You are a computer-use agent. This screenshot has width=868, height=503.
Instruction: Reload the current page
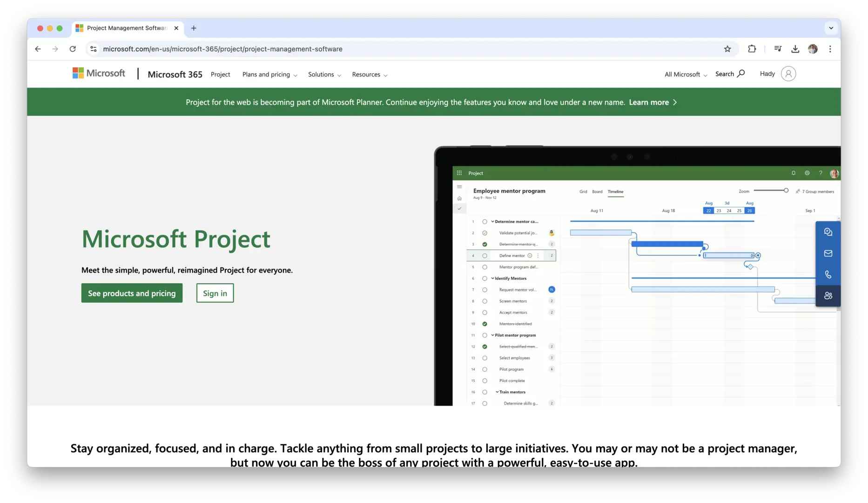pyautogui.click(x=73, y=49)
